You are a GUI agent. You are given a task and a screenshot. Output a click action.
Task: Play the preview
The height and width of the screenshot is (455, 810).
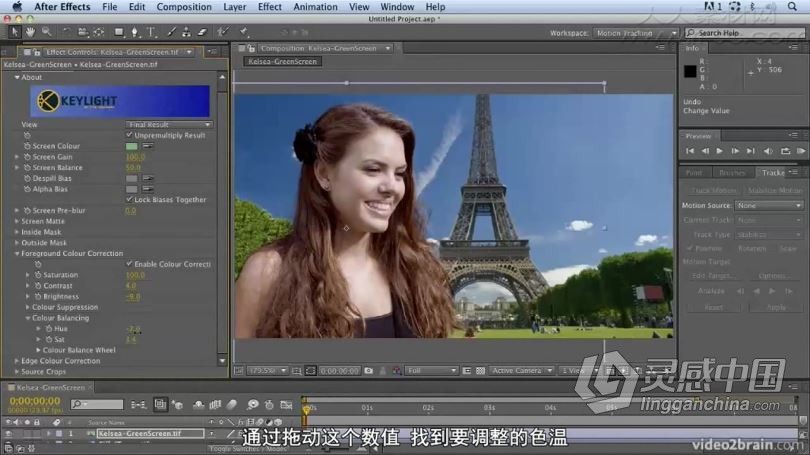click(720, 151)
